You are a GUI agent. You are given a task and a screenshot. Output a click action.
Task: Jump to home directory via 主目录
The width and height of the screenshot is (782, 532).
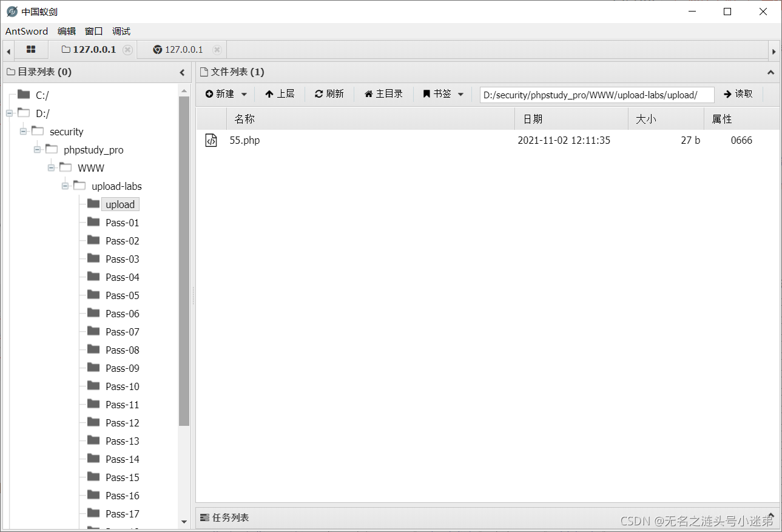point(383,94)
